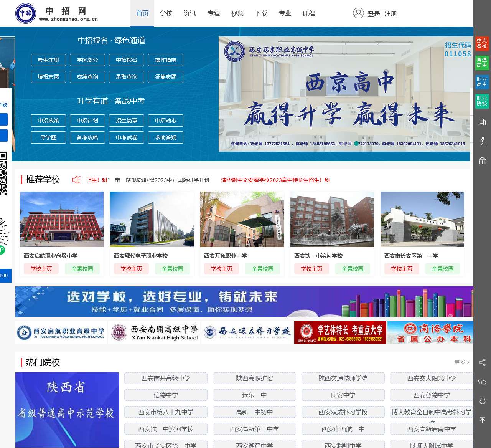Click the 求助答疑 button
This screenshot has height=448, width=491.
tap(166, 137)
